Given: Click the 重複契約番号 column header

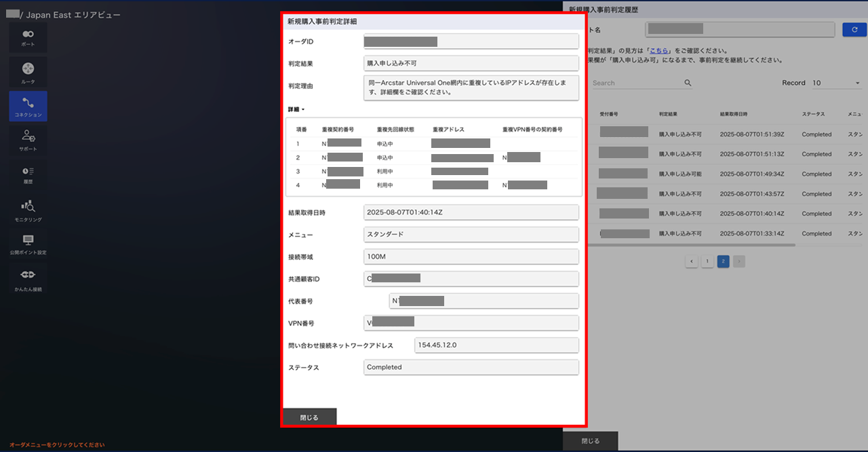Looking at the screenshot, I should point(338,129).
